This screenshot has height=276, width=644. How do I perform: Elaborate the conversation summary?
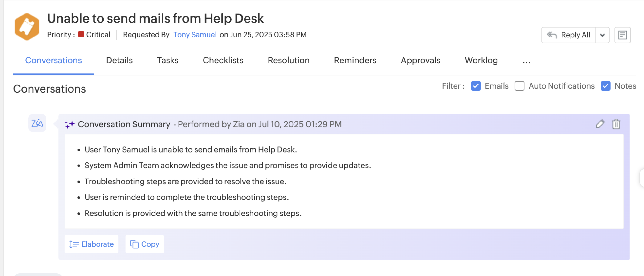pos(91,244)
